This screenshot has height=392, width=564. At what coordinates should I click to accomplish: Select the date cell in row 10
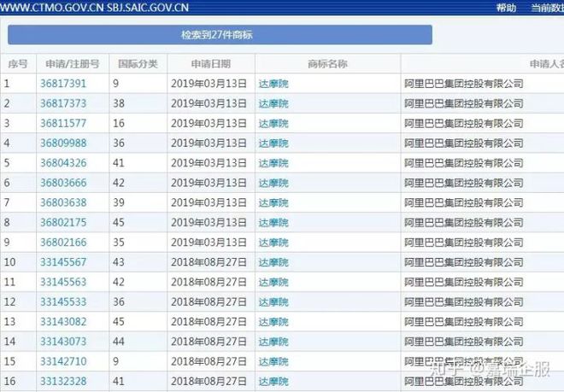(x=211, y=262)
